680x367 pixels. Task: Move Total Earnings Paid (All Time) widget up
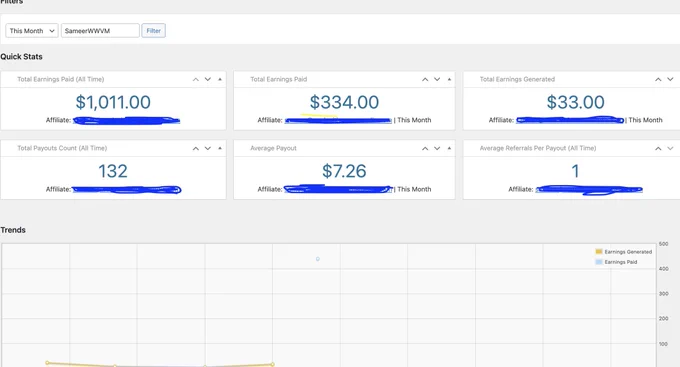tap(196, 79)
